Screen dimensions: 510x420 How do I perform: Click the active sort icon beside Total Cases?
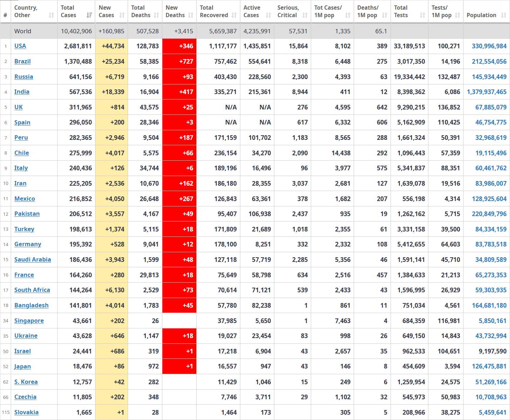click(x=89, y=15)
